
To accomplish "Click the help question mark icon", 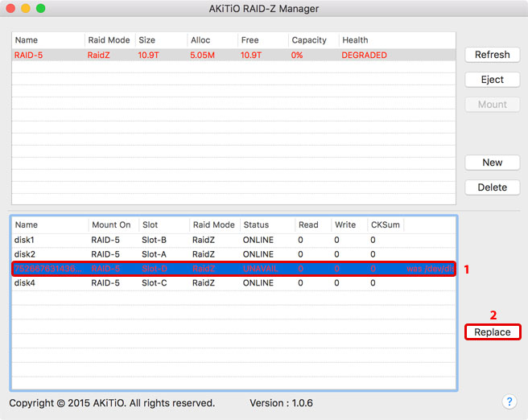I will (x=509, y=401).
